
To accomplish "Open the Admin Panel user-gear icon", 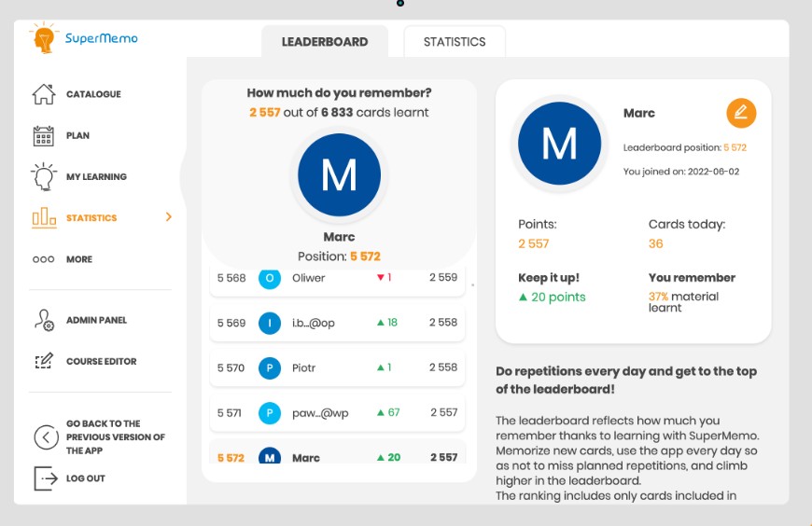I will [44, 320].
